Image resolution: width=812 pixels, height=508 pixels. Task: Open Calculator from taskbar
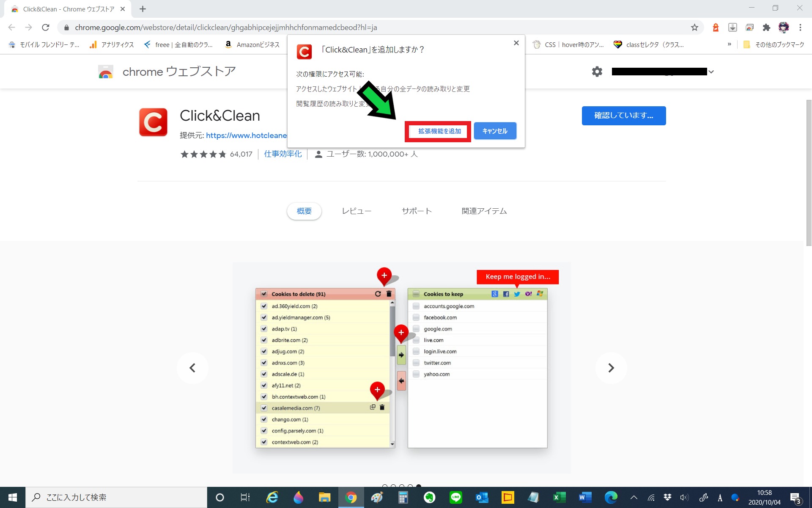click(x=403, y=497)
